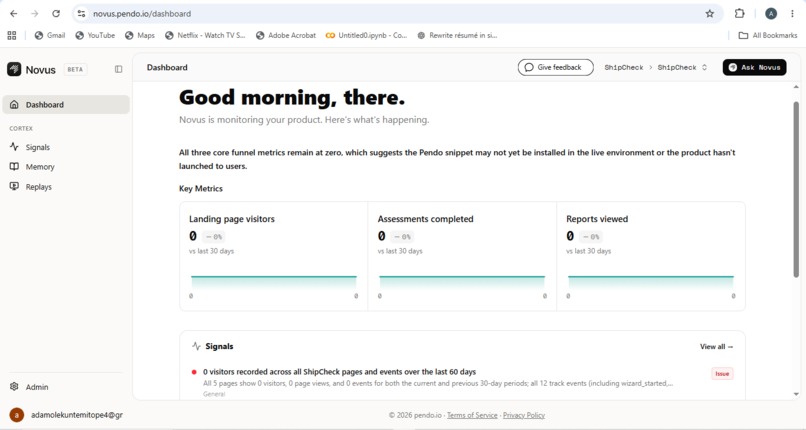Click the 0% change badge under Reports viewed
Screen dimensions: 806x430
point(591,237)
